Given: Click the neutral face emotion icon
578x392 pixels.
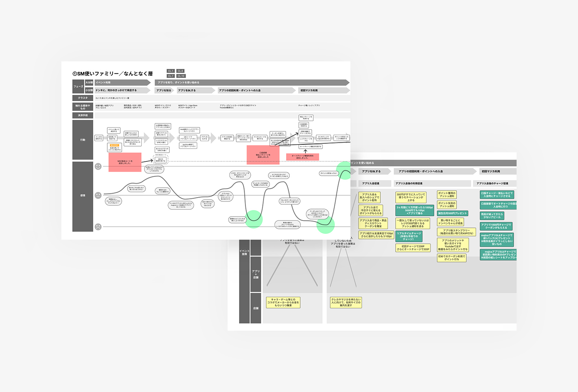Looking at the screenshot, I should click(x=98, y=195).
